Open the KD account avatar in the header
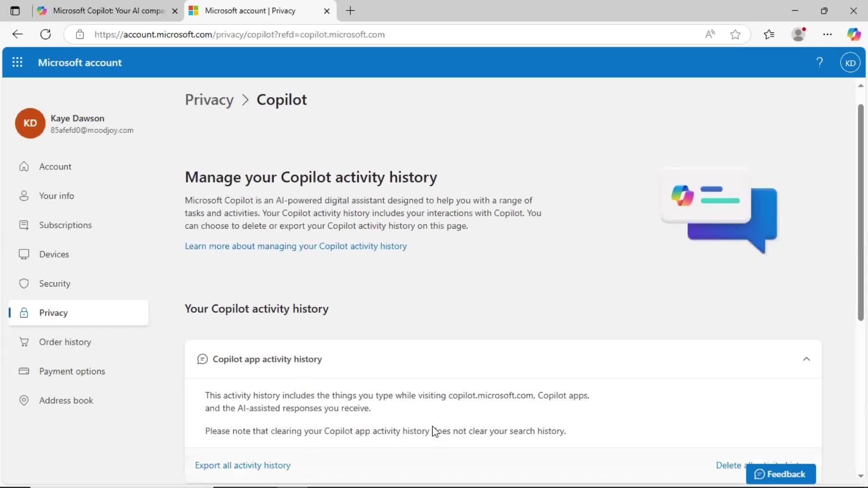The height and width of the screenshot is (488, 868). [x=850, y=62]
